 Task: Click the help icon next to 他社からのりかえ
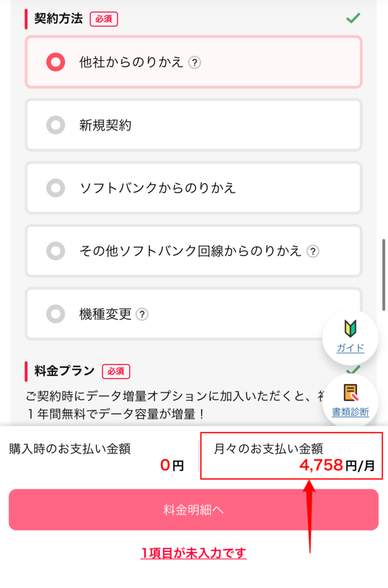(196, 64)
